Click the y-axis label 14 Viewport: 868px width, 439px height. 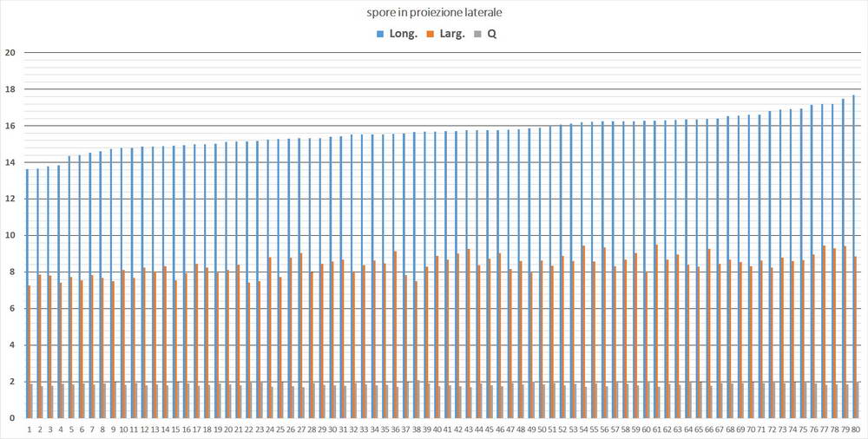[x=9, y=162]
